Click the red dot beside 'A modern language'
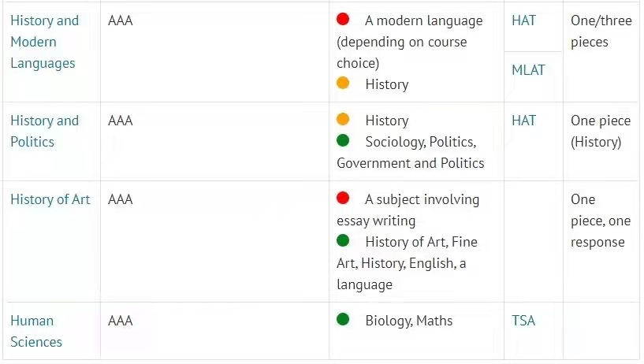644x364 pixels. click(343, 19)
